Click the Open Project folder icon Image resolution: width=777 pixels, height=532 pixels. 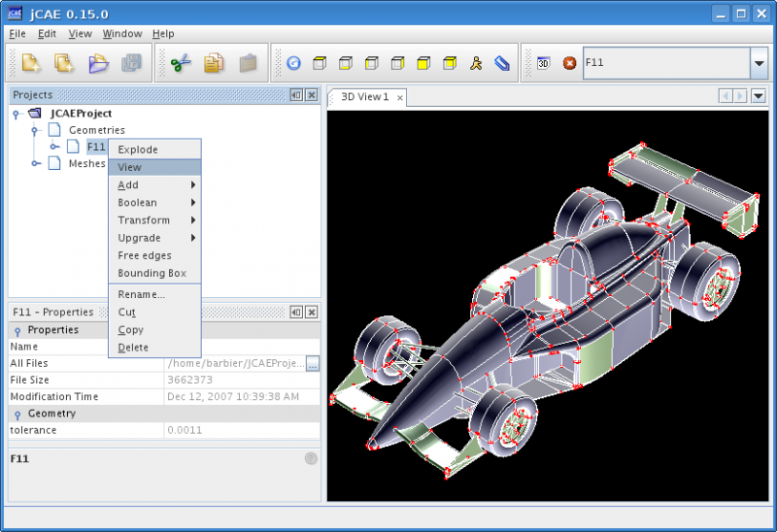[98, 63]
